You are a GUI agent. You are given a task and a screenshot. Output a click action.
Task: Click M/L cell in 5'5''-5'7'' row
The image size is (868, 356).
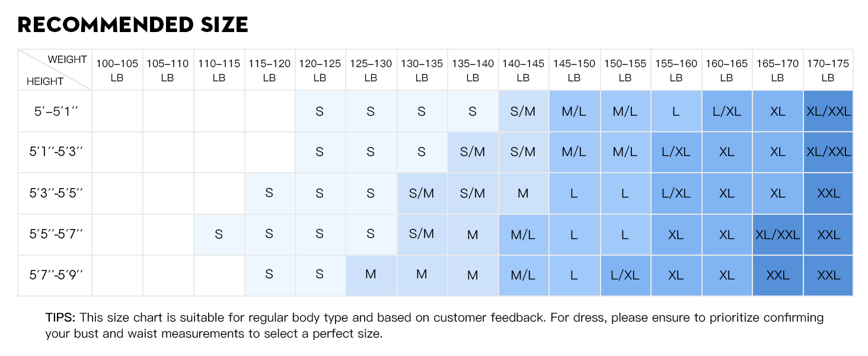click(x=523, y=234)
